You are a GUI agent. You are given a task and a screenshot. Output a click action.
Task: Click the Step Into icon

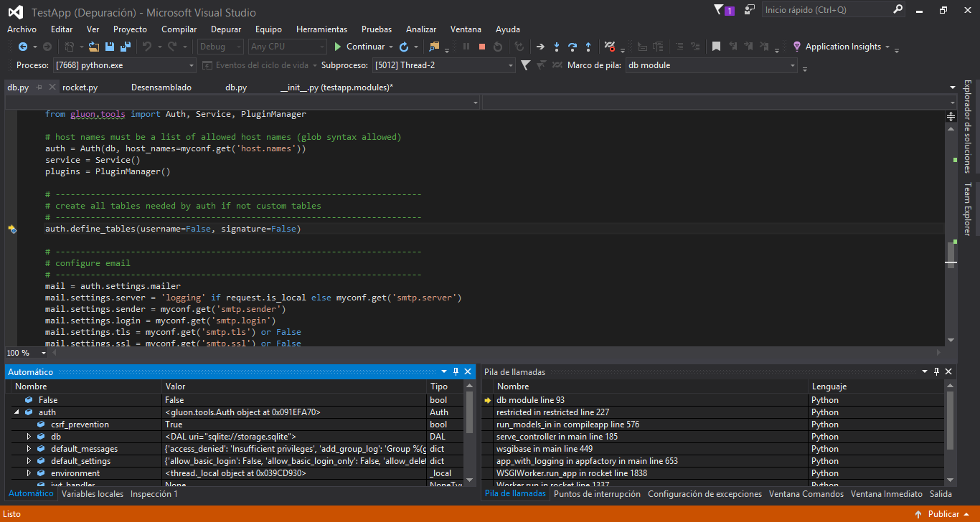coord(557,47)
